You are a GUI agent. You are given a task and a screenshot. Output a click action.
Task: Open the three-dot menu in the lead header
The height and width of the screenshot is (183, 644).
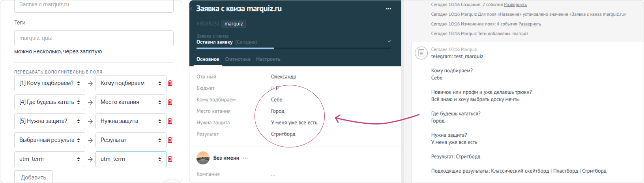[x=388, y=9]
